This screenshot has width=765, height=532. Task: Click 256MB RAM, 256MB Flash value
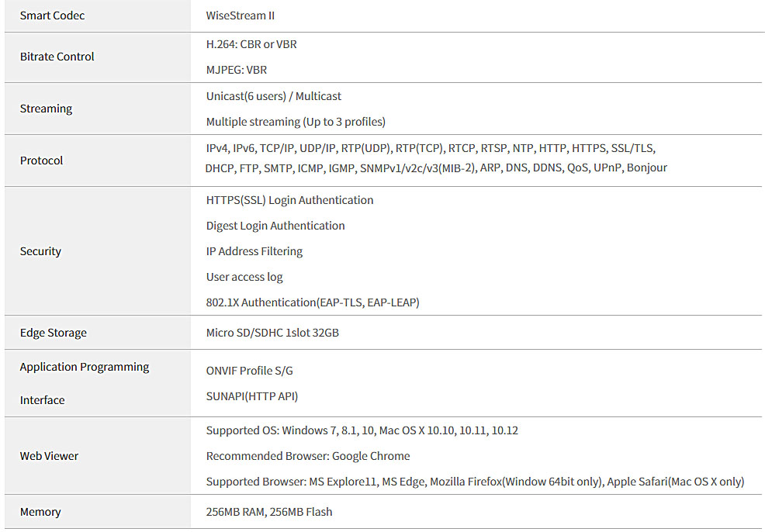(268, 512)
